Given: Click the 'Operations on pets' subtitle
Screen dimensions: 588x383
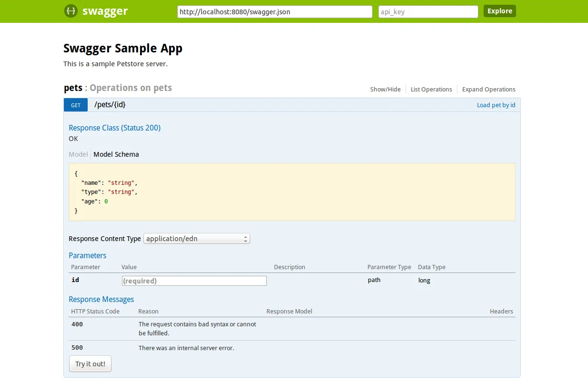Looking at the screenshot, I should pos(131,88).
